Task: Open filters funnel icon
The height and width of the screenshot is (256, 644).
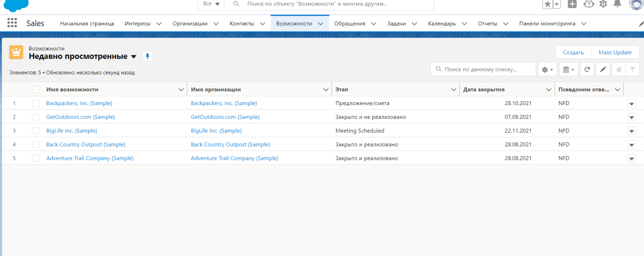Action: point(632,69)
